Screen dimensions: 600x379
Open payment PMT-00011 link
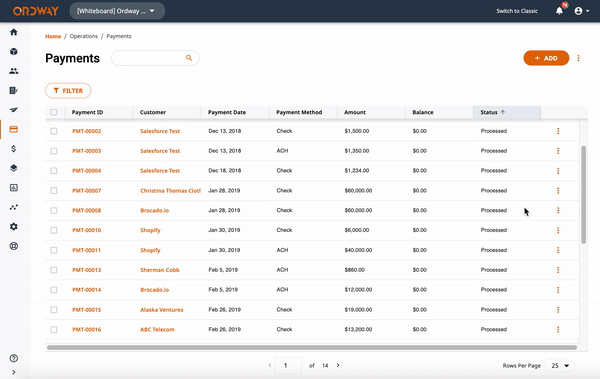point(86,250)
